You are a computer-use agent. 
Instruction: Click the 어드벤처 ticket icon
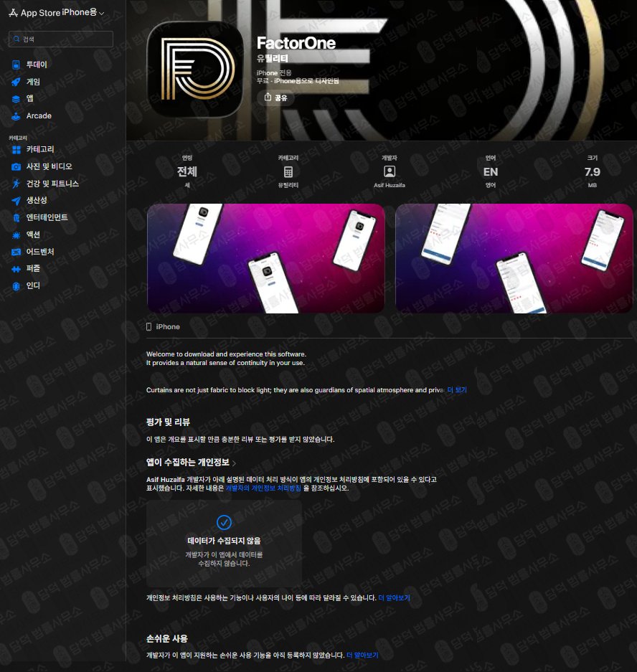[x=16, y=252]
